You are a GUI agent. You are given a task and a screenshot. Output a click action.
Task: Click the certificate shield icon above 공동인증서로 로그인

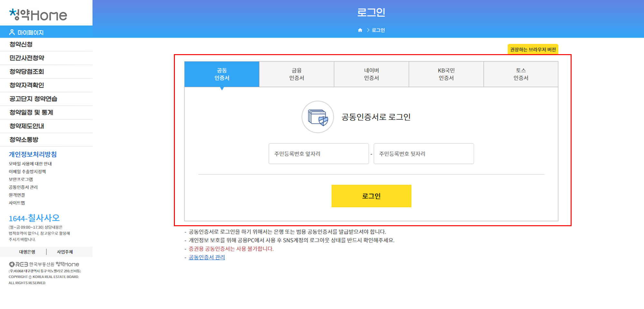318,117
